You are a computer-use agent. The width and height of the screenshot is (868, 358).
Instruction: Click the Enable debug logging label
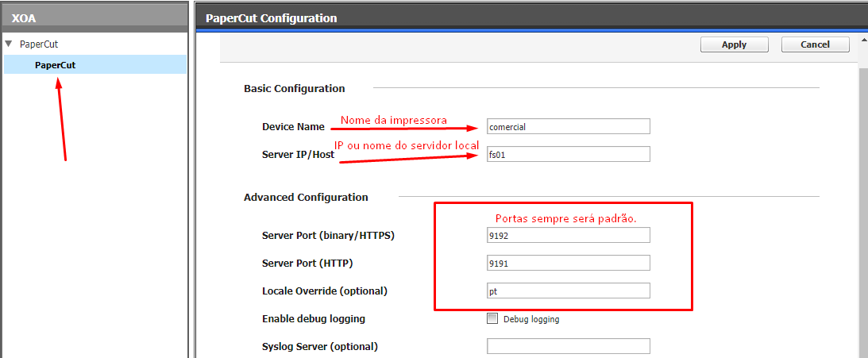coord(314,319)
